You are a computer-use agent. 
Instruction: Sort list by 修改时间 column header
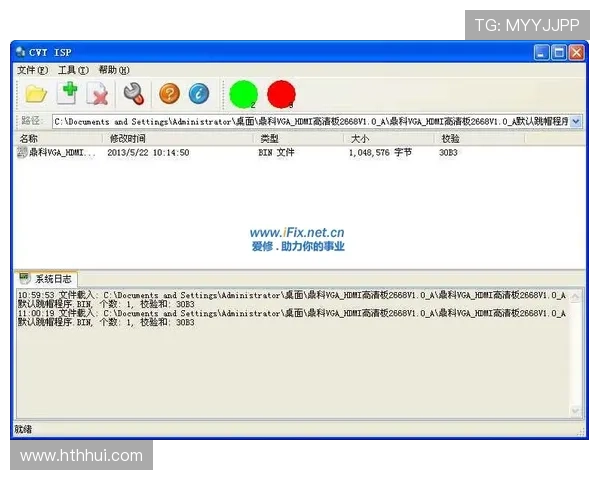128,138
